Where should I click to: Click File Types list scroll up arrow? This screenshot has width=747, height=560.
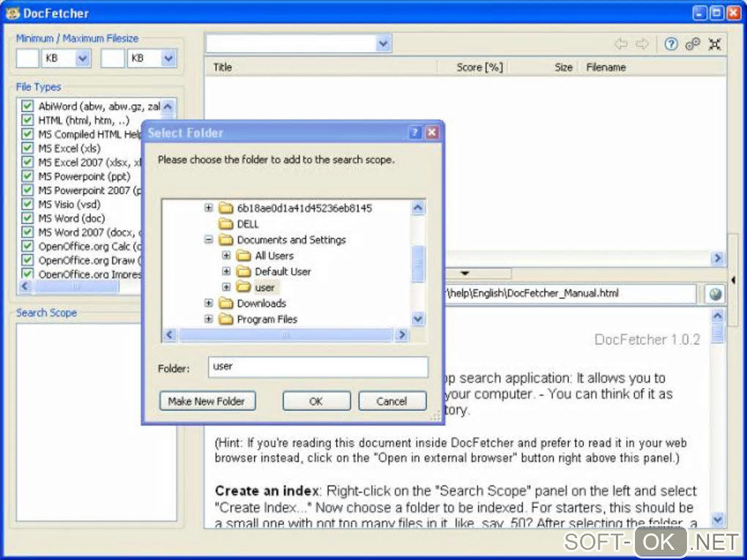click(x=168, y=105)
